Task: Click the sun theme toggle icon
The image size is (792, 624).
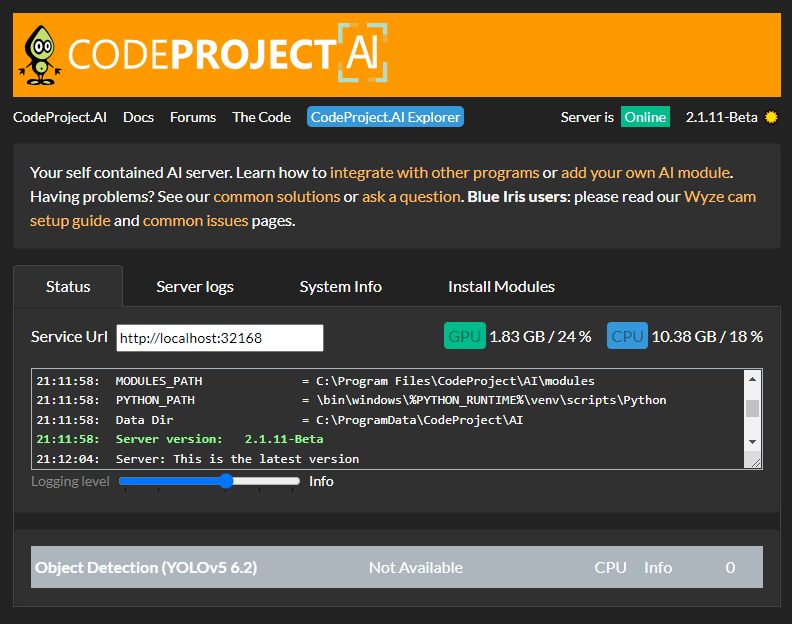Action: [771, 117]
